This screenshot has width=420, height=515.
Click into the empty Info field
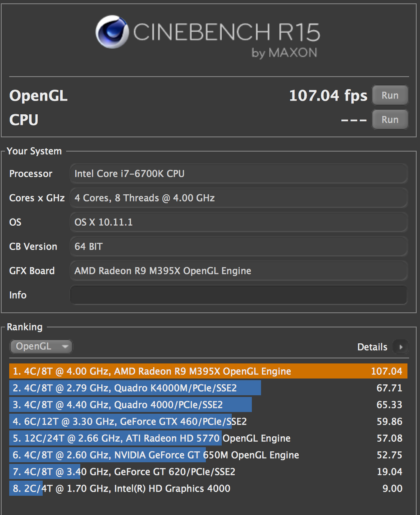(x=238, y=295)
